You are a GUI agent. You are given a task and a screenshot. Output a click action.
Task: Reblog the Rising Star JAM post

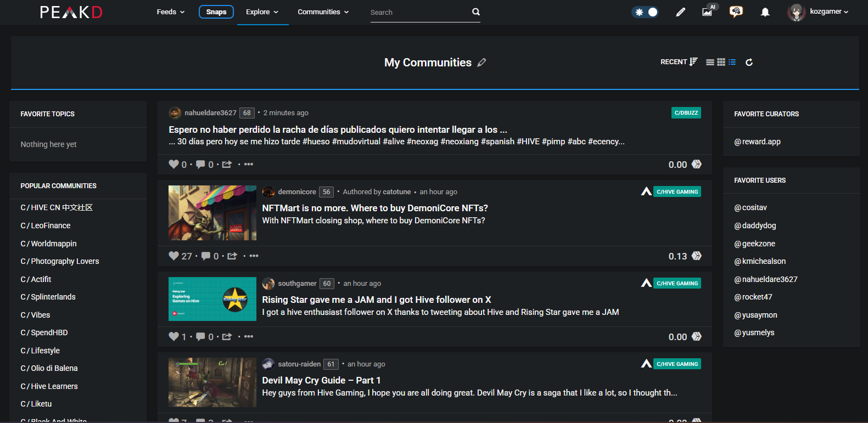click(227, 336)
